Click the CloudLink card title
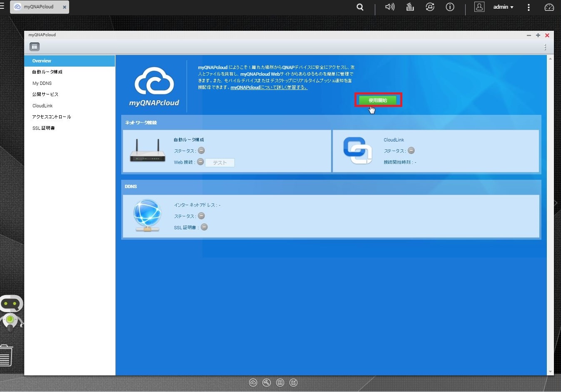561x392 pixels. [394, 140]
